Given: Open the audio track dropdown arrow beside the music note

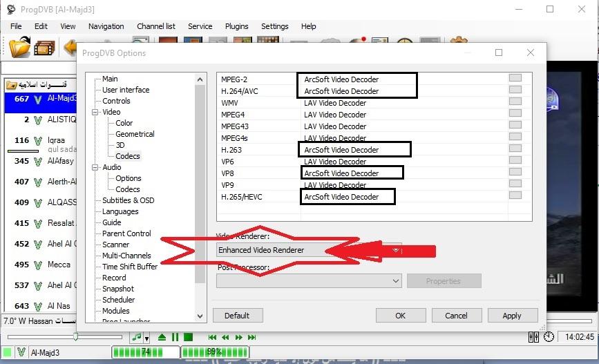Looking at the screenshot, I should 146,338.
